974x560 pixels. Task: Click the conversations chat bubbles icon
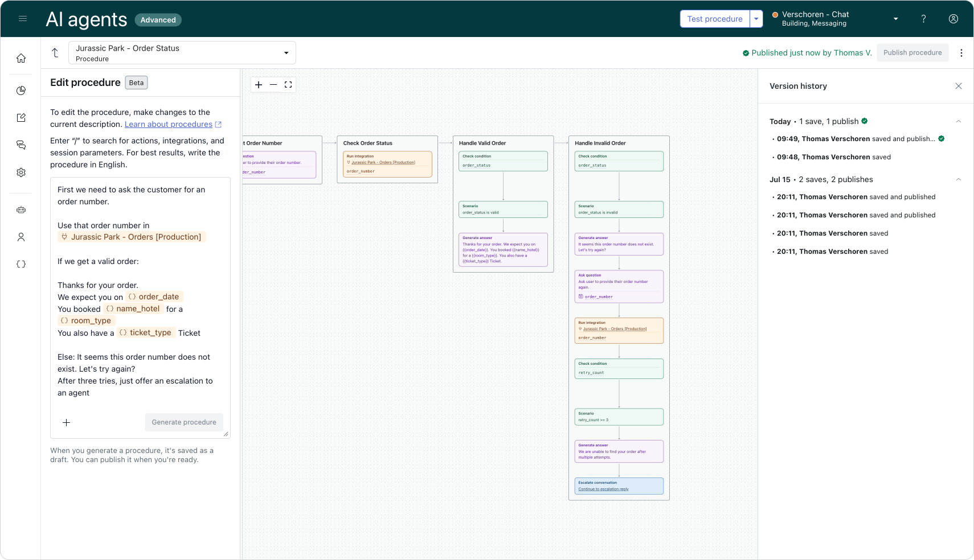(21, 145)
